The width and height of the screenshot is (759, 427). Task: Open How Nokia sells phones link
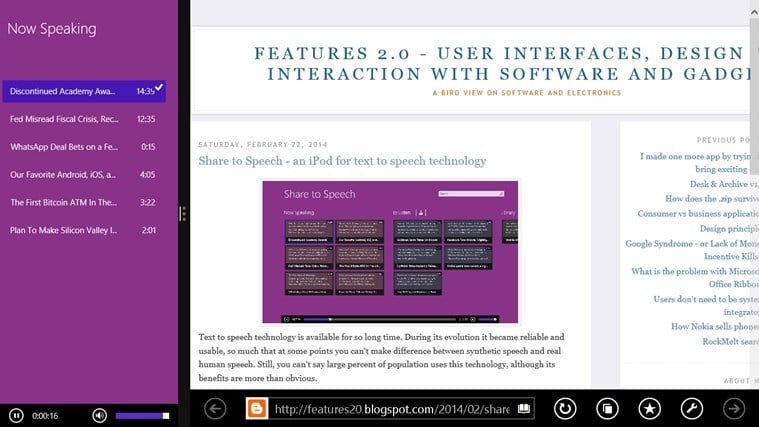tap(714, 326)
